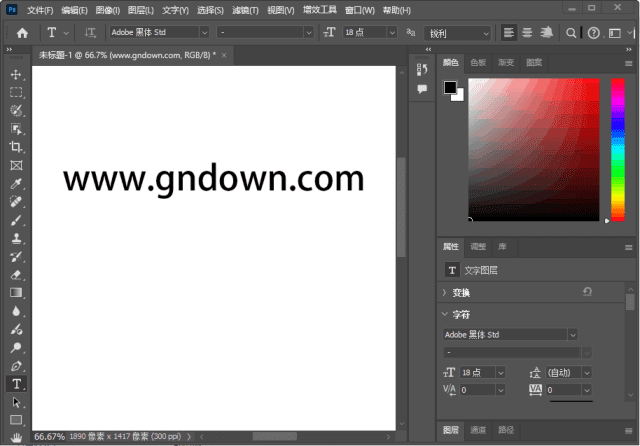This screenshot has height=446, width=640.
Task: Select the Eraser tool
Action: point(16,274)
